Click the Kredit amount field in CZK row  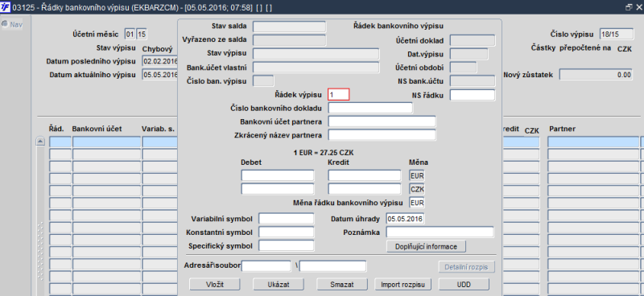tap(365, 189)
